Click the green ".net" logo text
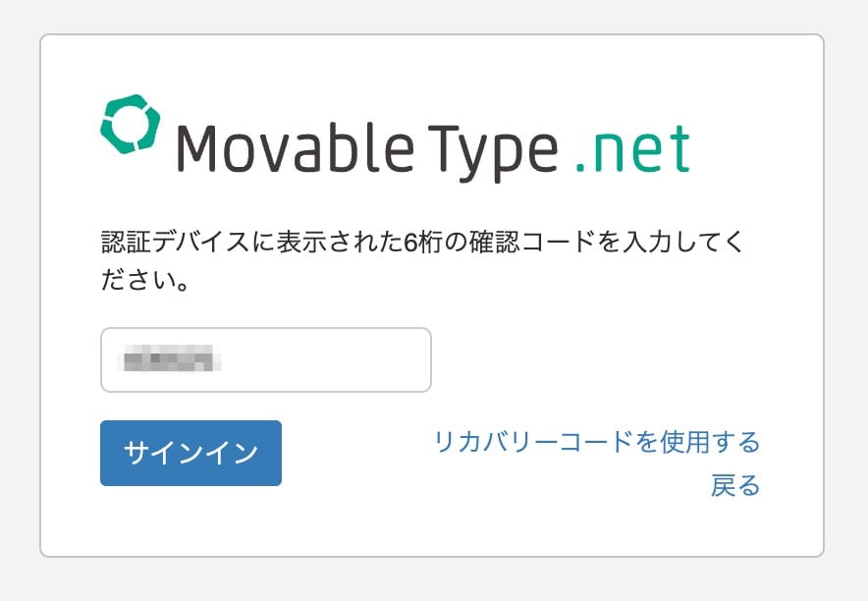The width and height of the screenshot is (868, 601). pyautogui.click(x=633, y=149)
